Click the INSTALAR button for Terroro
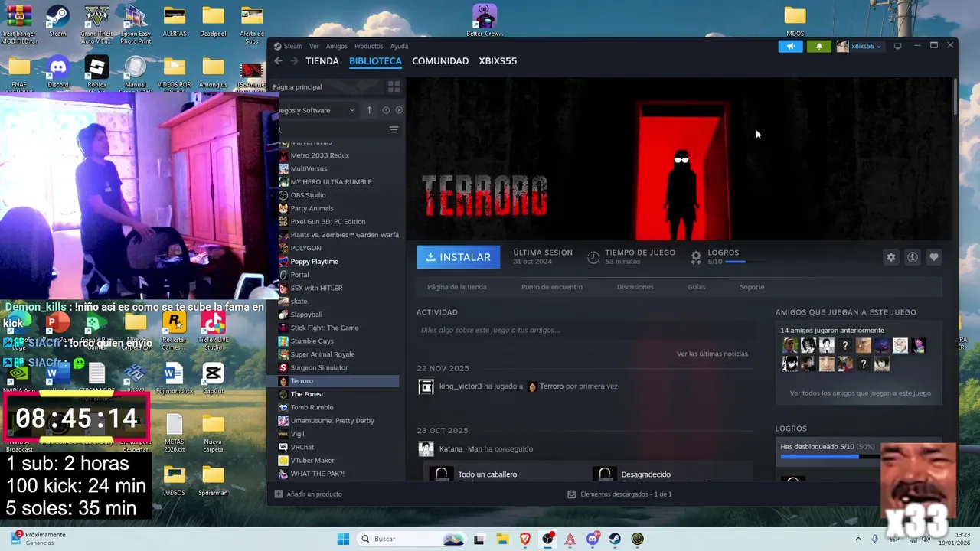 (x=458, y=257)
